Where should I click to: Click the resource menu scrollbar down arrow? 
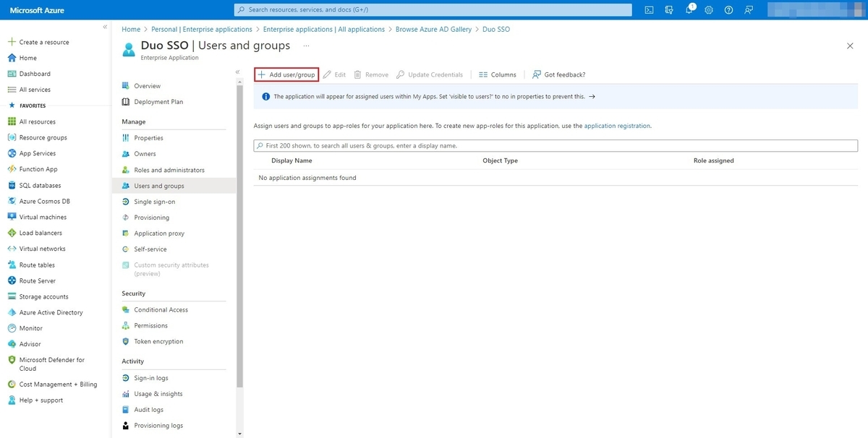(x=239, y=434)
